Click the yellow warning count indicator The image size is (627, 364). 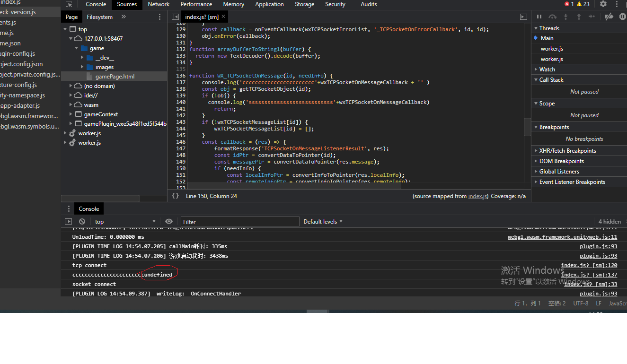click(x=583, y=4)
